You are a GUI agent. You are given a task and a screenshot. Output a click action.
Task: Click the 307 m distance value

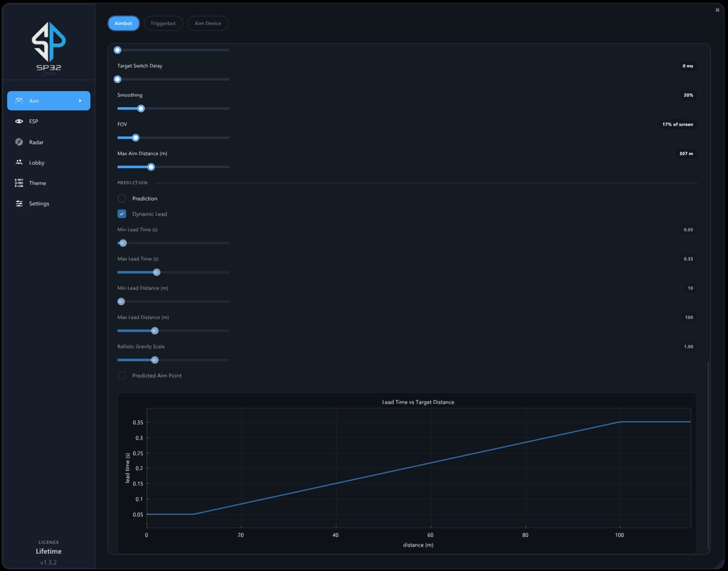pos(686,154)
